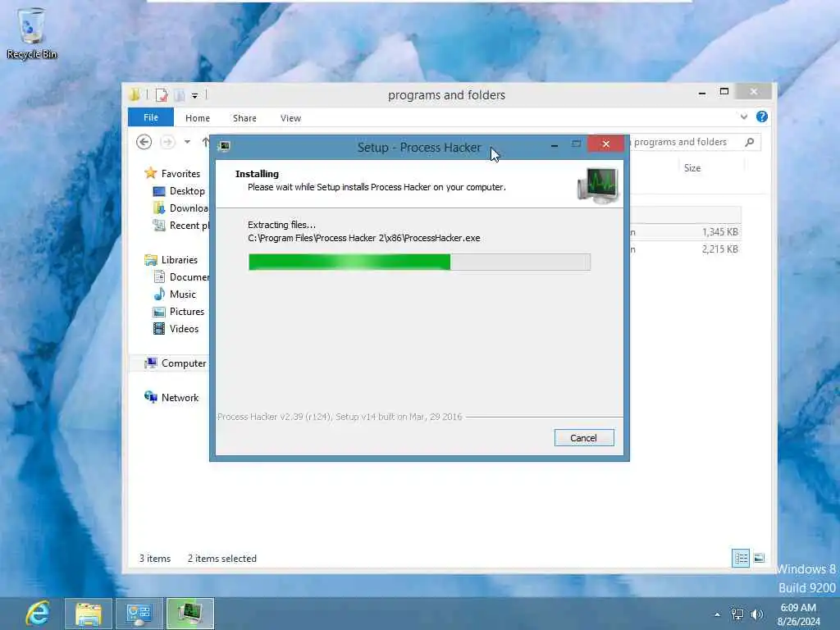Click the Process Hacker setup taskbar button
The image size is (840, 630).
tap(190, 614)
